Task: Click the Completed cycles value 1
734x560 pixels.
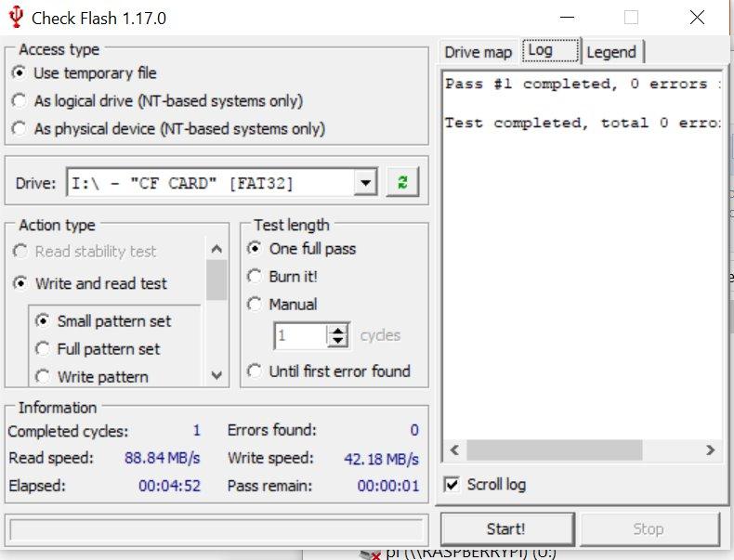Action: click(x=197, y=430)
